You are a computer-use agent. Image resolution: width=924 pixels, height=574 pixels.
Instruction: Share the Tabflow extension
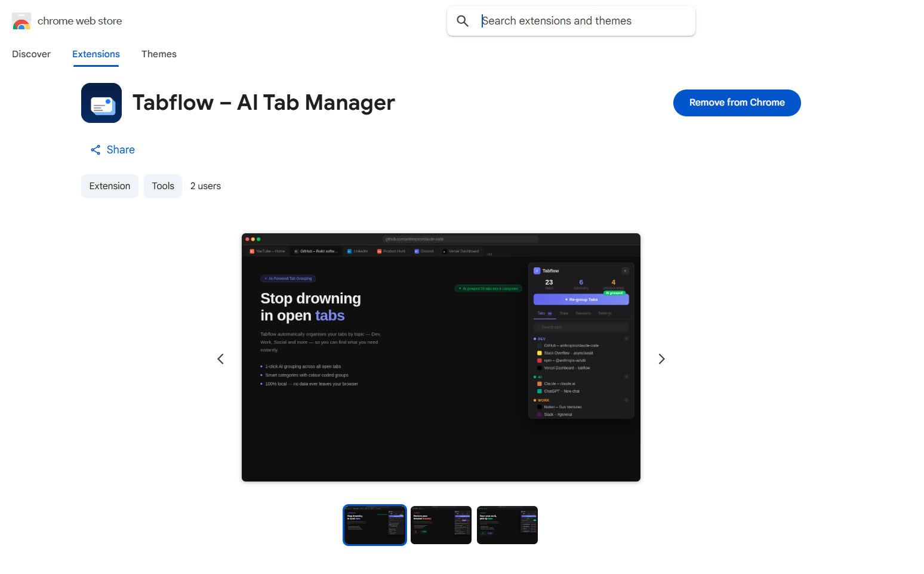112,150
